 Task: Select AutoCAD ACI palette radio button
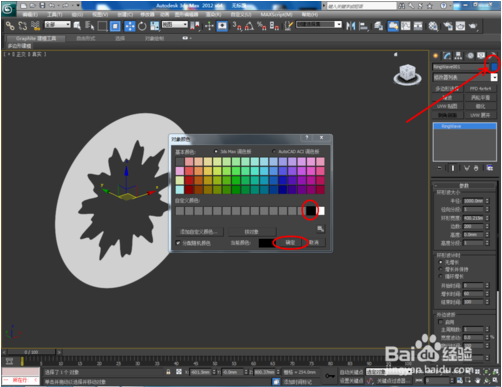pyautogui.click(x=274, y=151)
